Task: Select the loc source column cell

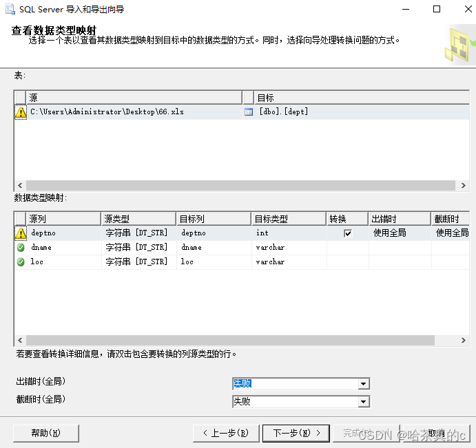Action: [64, 262]
